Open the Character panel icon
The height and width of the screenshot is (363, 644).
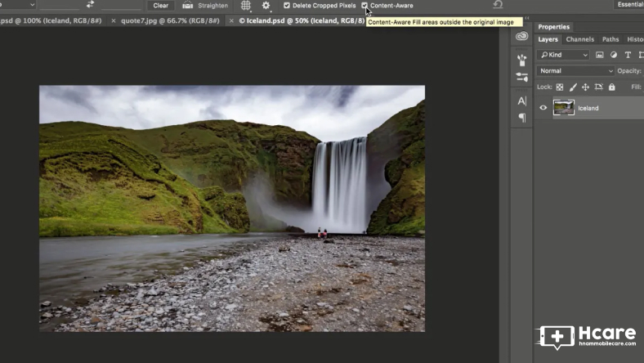(x=521, y=101)
